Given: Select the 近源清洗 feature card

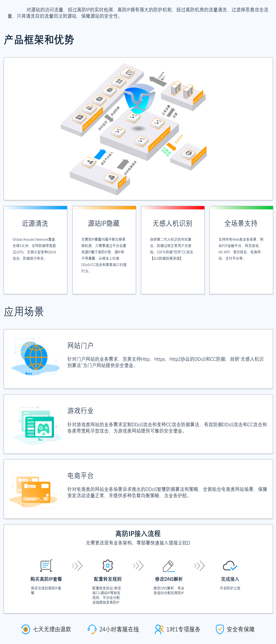Looking at the screenshot, I should pos(35,250).
